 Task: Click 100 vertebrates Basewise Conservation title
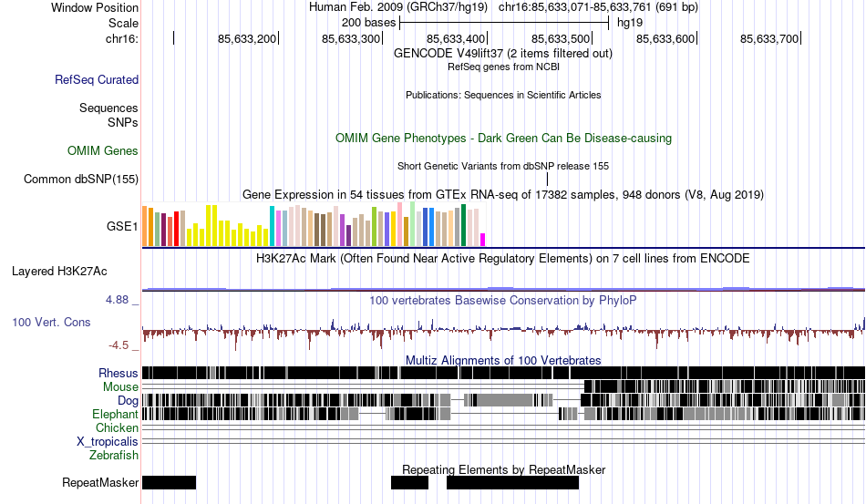click(x=502, y=300)
